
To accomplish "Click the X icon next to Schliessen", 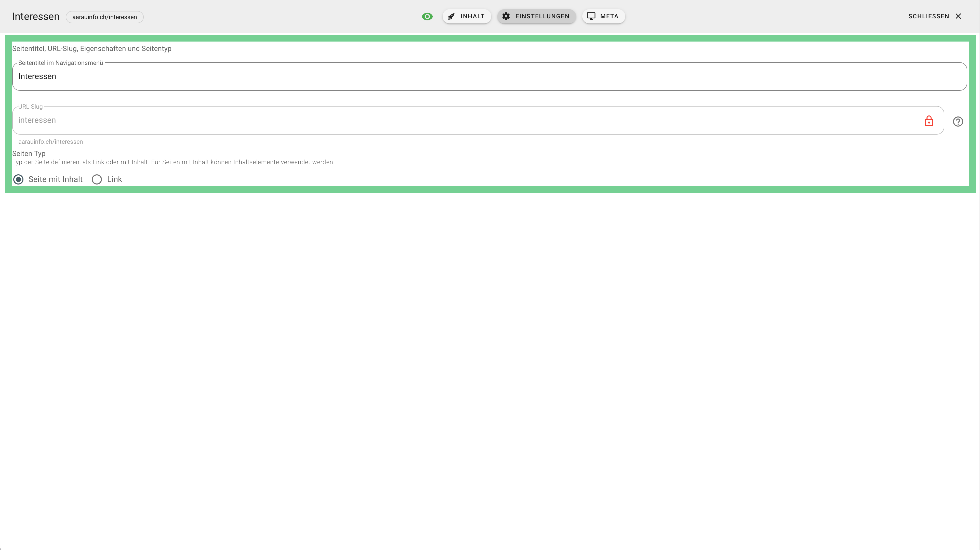I will (958, 16).
